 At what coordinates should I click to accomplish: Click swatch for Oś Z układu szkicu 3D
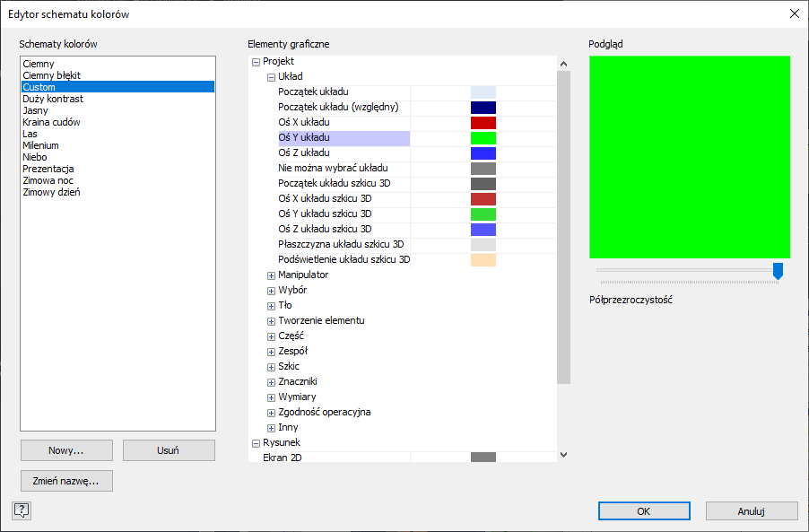[x=483, y=229]
